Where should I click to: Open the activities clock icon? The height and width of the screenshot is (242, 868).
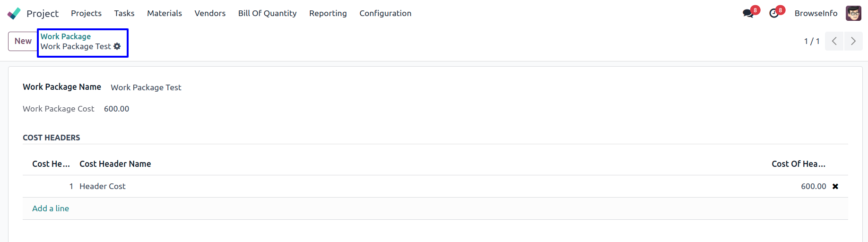(x=774, y=13)
